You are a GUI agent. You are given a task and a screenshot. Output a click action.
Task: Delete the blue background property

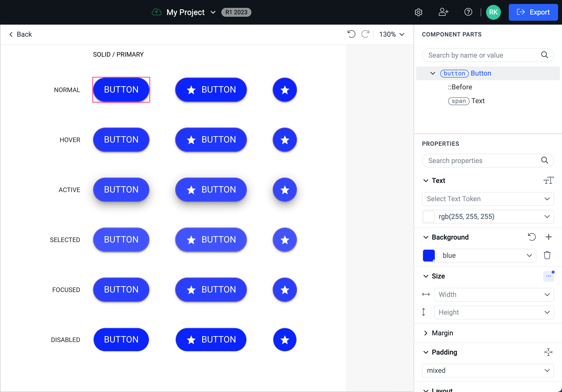(547, 255)
